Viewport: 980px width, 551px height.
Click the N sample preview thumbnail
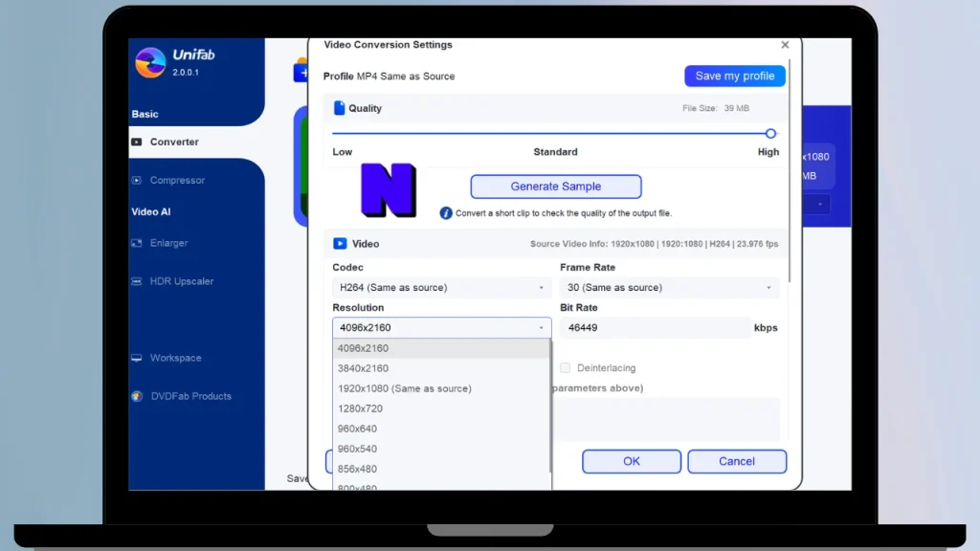point(389,190)
